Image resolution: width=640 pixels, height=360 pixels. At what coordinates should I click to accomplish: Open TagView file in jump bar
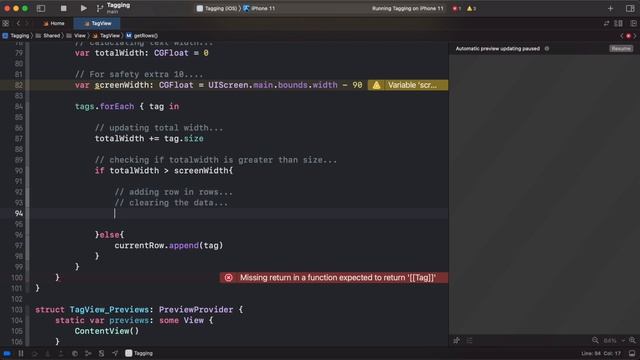point(106,36)
